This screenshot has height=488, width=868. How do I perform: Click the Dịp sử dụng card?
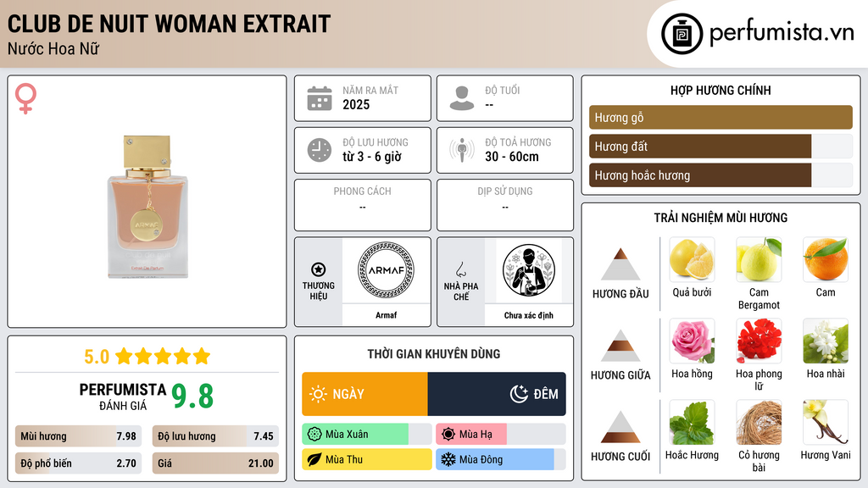[505, 205]
